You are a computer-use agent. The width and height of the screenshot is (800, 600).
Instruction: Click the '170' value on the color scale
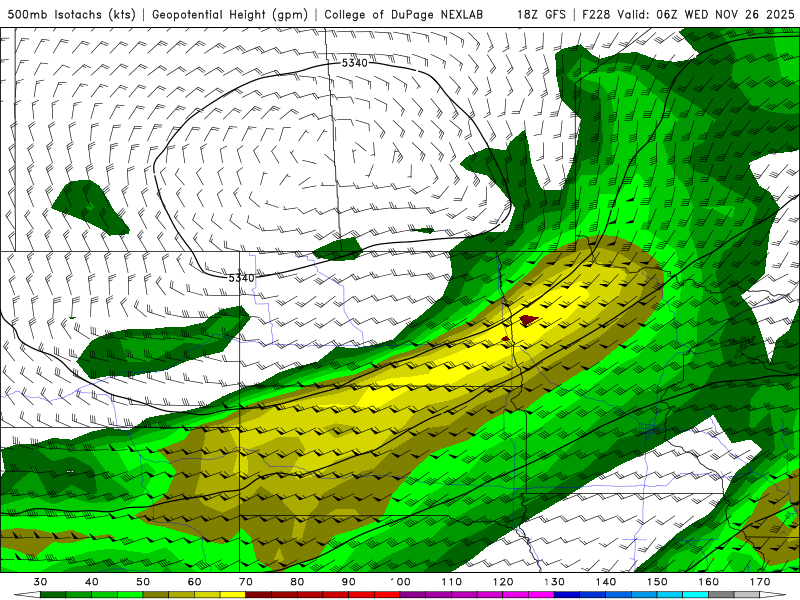760,582
